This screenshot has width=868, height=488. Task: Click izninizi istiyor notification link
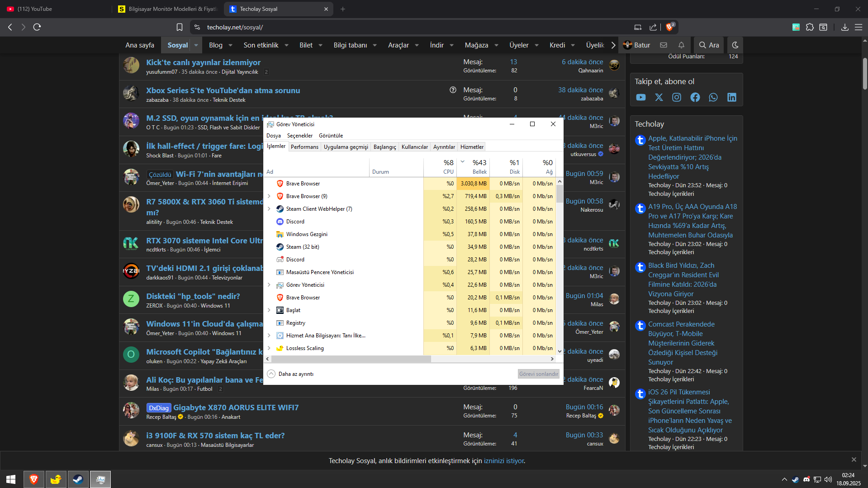504,461
